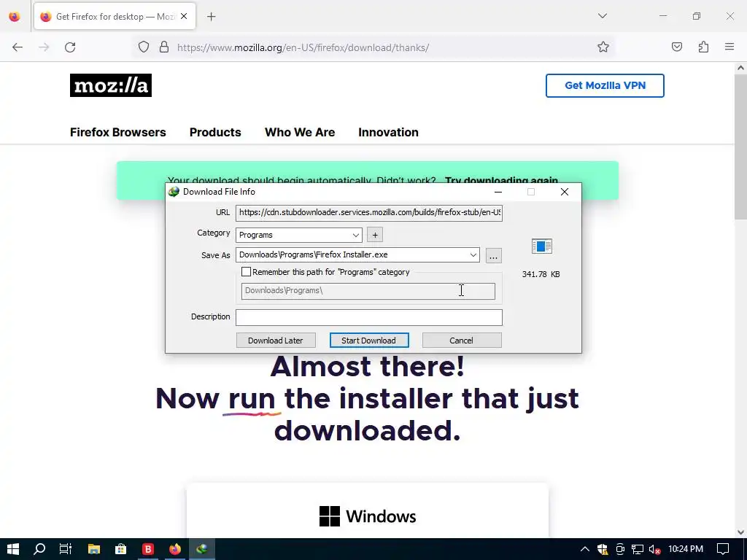Minimize the Download File Info dialog
Viewport: 747px width, 560px height.
point(498,192)
